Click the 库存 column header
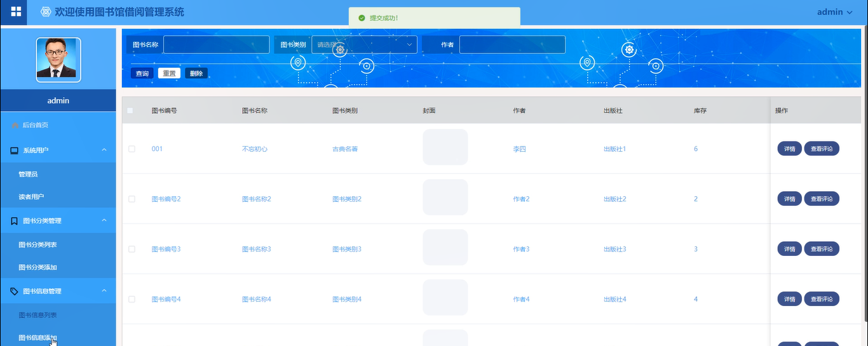Viewport: 868px width, 346px height. [x=700, y=110]
